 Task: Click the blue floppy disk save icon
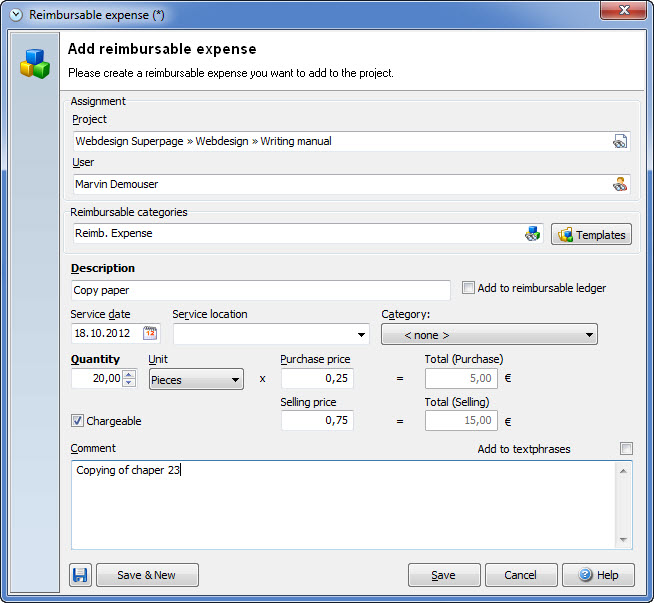coord(80,575)
